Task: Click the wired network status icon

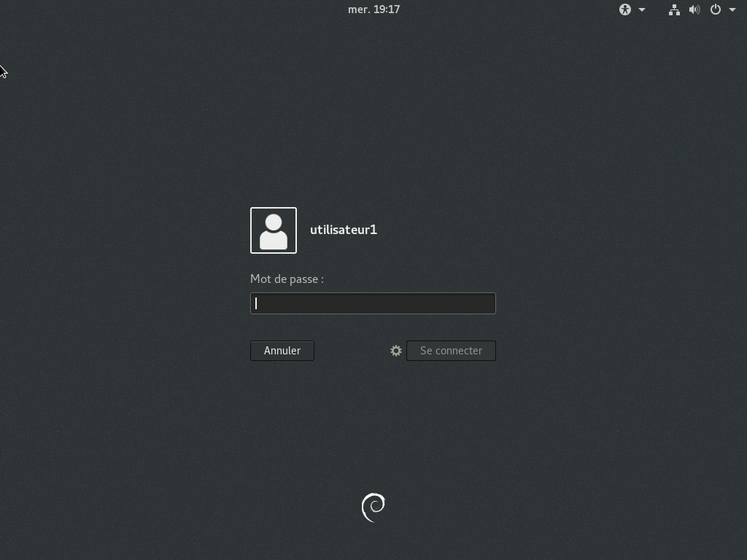Action: click(674, 9)
